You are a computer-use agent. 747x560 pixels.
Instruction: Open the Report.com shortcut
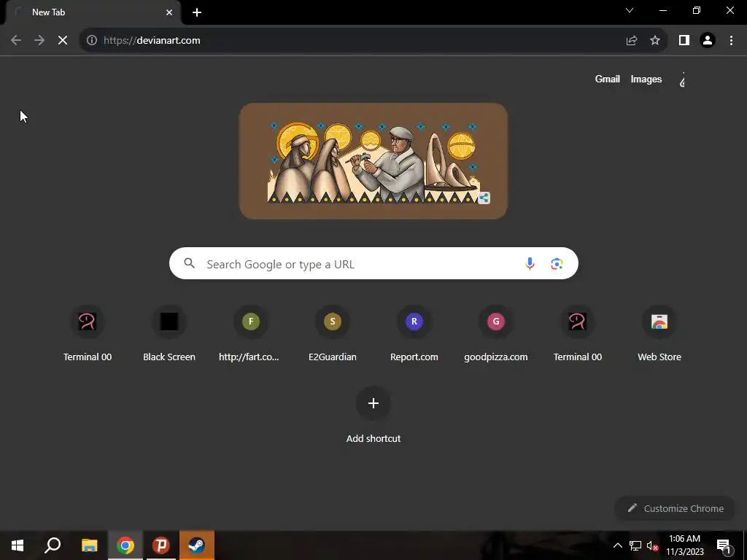[414, 333]
